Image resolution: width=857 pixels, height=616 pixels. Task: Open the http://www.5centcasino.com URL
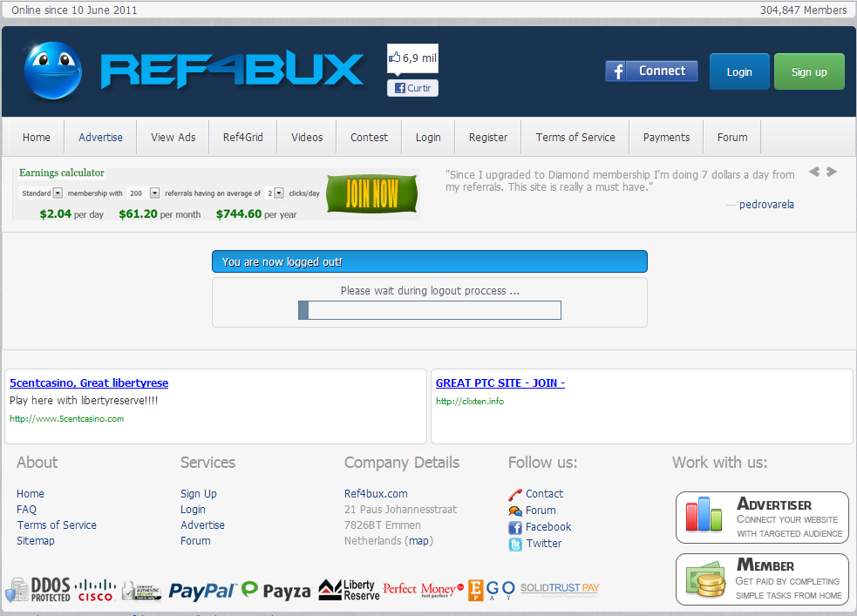[x=66, y=419]
